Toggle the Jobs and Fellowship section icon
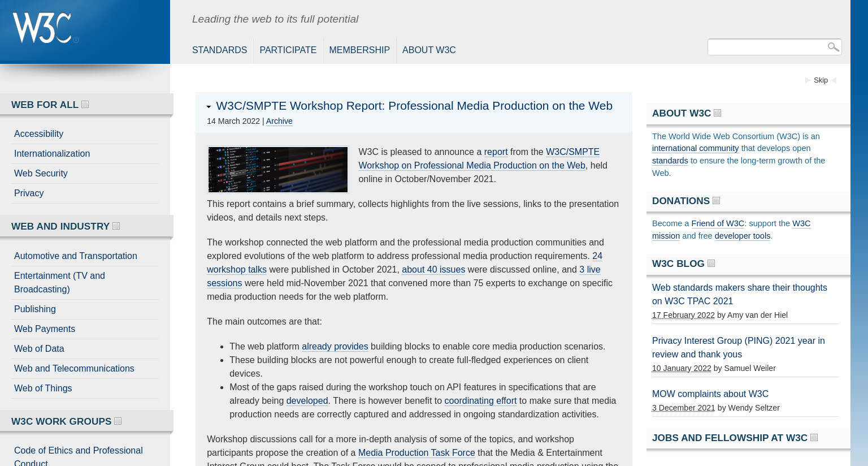868x466 pixels. click(x=814, y=438)
